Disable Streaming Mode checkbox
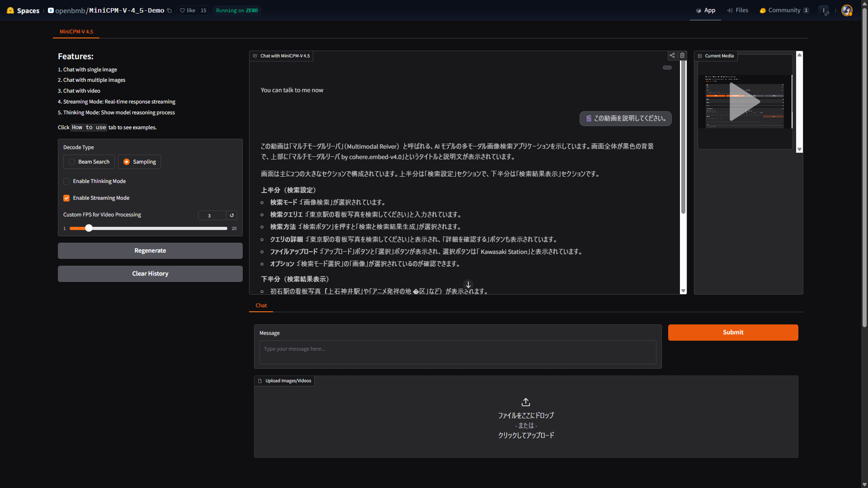868x488 pixels. click(x=66, y=198)
